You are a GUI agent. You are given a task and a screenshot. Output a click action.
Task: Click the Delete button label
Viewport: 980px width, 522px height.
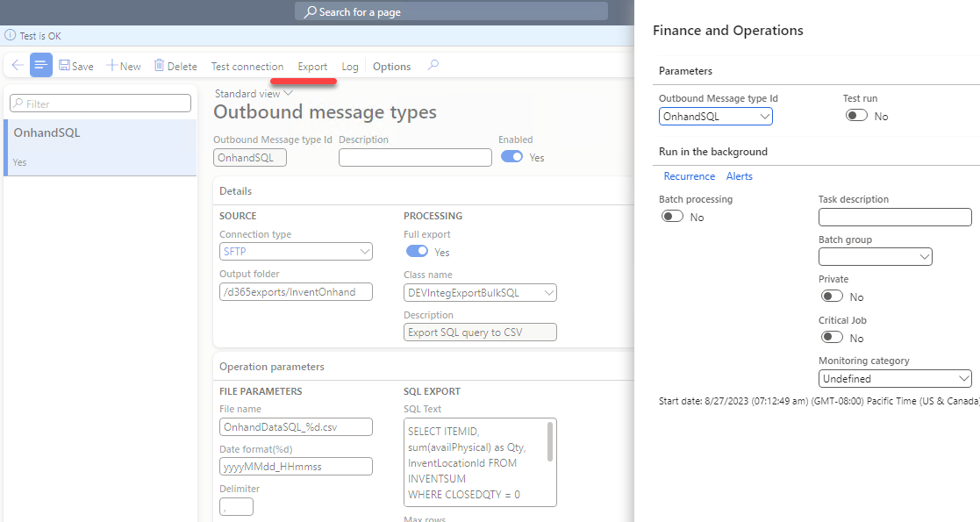pyautogui.click(x=182, y=67)
